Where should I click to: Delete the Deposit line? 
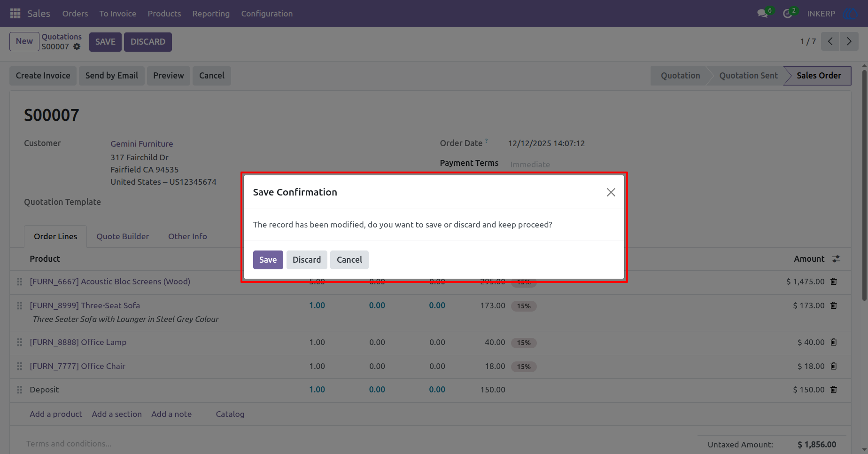(834, 390)
